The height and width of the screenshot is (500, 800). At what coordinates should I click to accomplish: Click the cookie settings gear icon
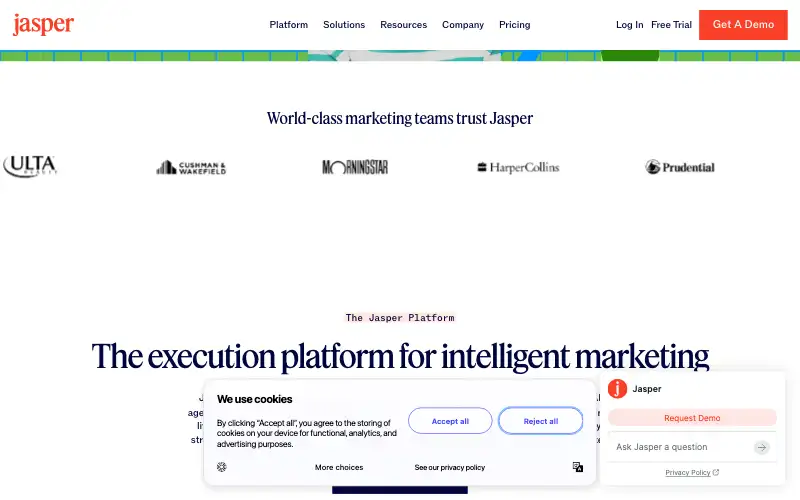(x=221, y=467)
